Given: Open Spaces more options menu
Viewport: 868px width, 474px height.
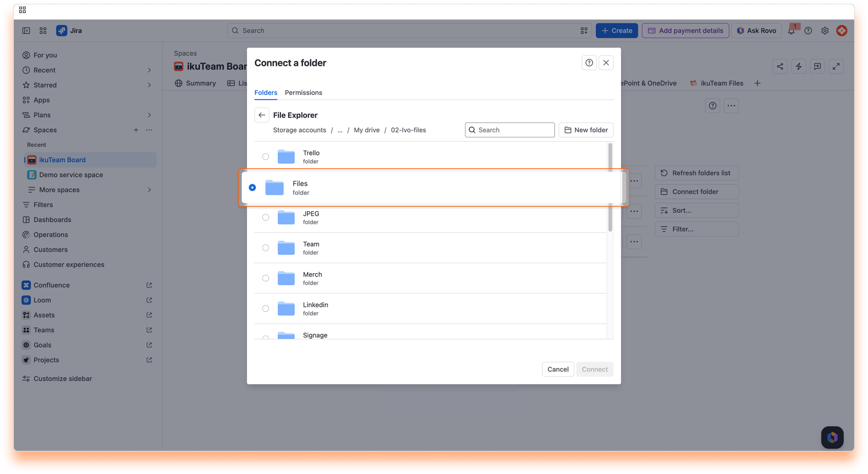Looking at the screenshot, I should pos(149,130).
